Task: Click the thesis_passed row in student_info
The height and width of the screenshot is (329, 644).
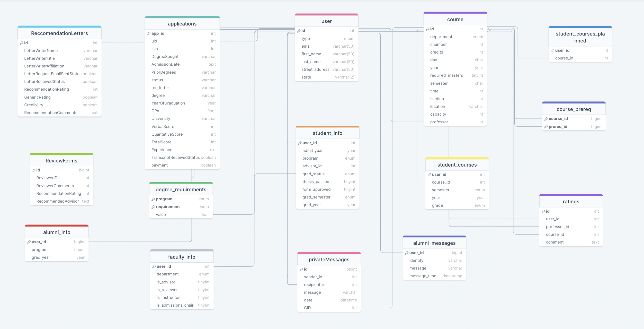Action: pos(328,182)
